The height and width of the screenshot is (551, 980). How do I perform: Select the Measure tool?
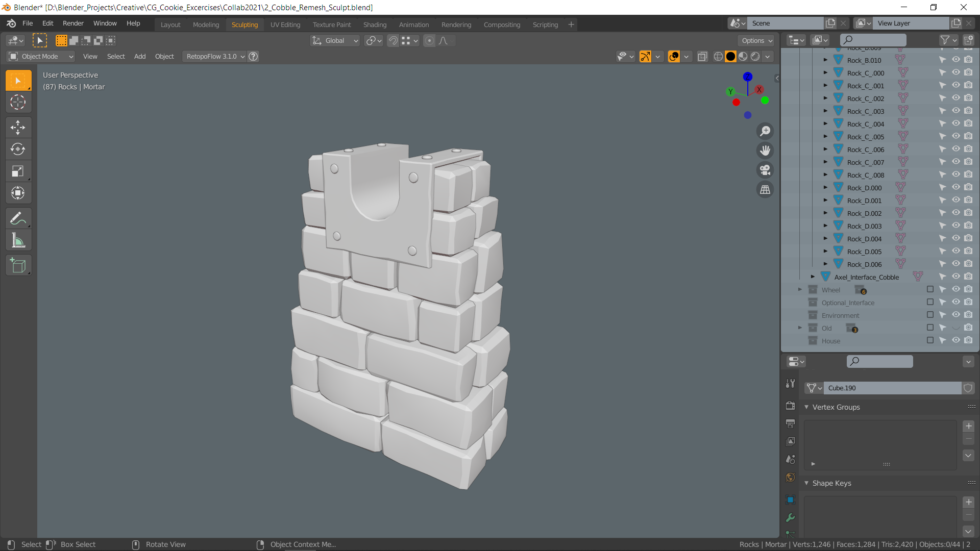(x=18, y=240)
